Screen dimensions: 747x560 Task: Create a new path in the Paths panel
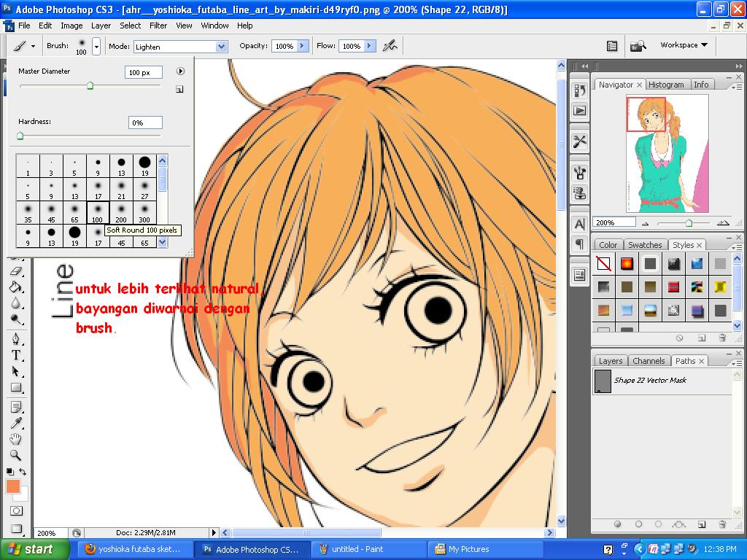701,524
